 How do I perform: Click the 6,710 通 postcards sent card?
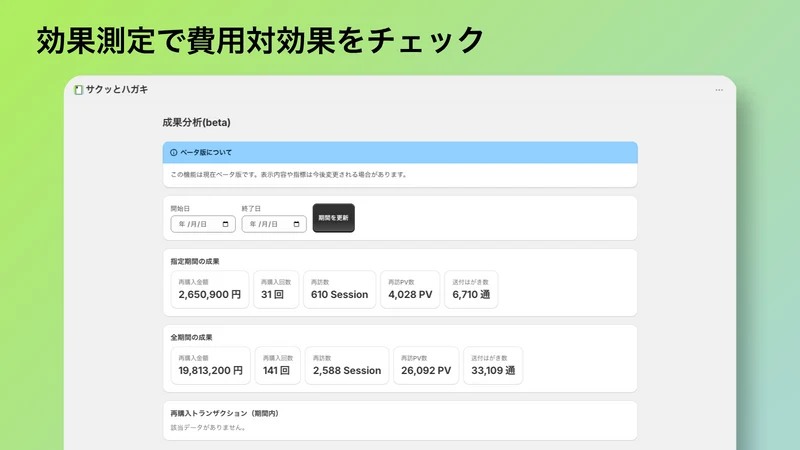pyautogui.click(x=471, y=289)
